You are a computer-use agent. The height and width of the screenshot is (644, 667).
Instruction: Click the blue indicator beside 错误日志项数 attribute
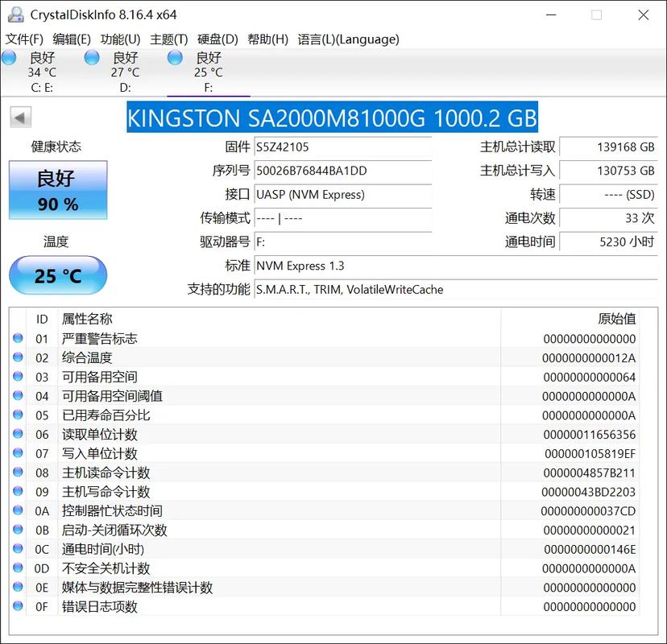pyautogui.click(x=18, y=607)
